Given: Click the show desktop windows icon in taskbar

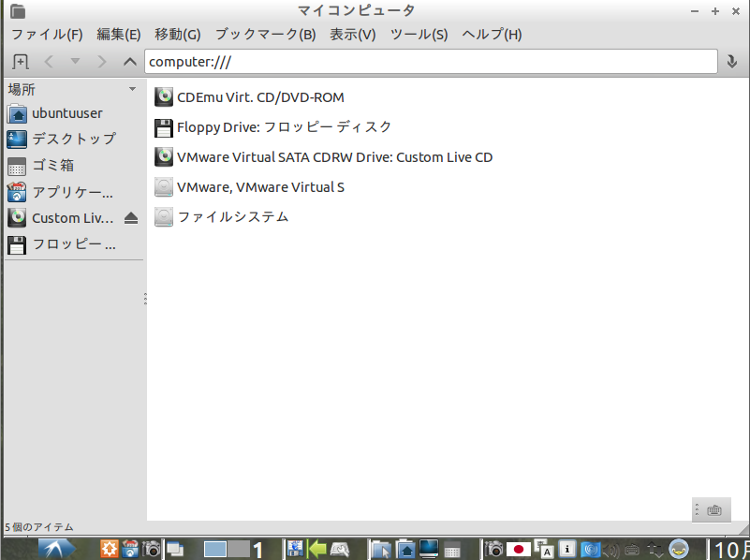Looking at the screenshot, I should click(174, 550).
